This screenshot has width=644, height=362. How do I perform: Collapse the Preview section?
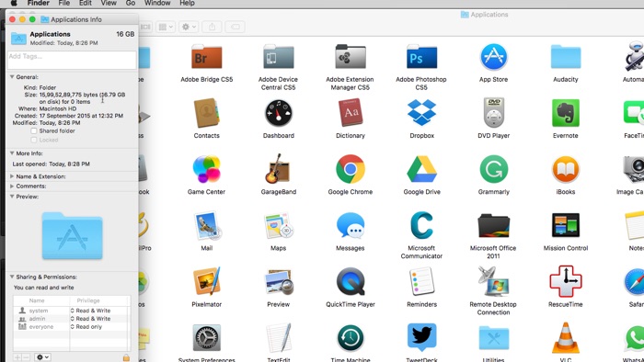12,197
